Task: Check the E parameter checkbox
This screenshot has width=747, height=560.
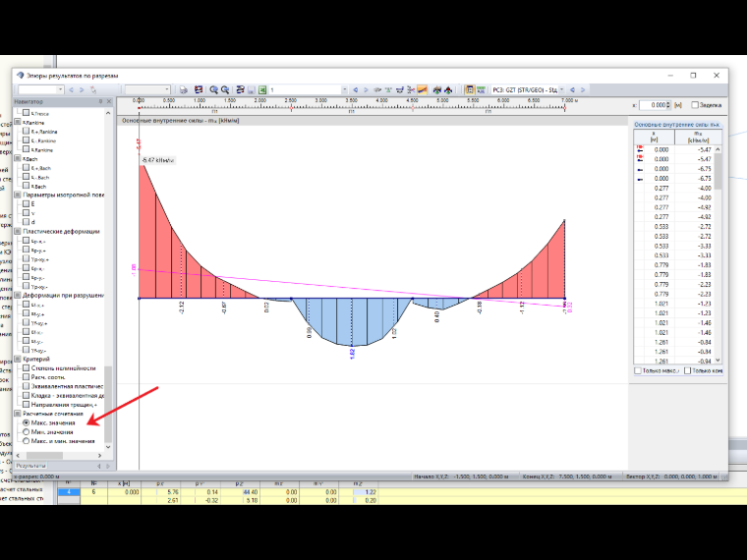Action: click(27, 203)
